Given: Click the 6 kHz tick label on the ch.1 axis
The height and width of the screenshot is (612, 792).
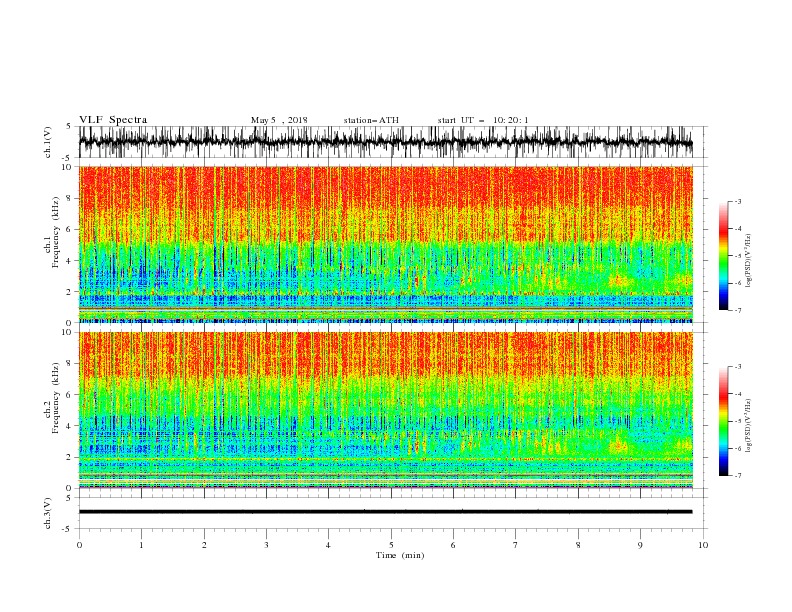Looking at the screenshot, I should (x=69, y=230).
